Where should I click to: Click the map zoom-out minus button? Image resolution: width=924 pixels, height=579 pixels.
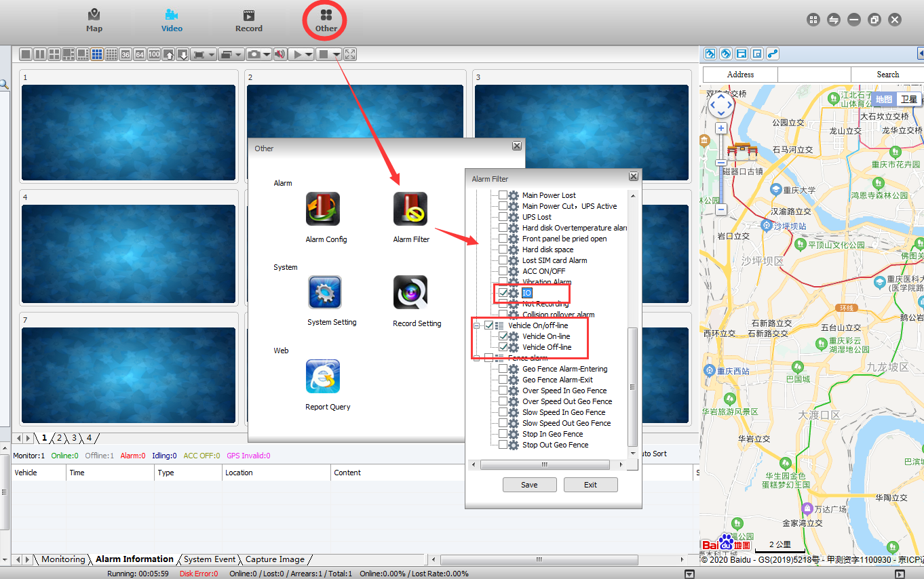720,209
